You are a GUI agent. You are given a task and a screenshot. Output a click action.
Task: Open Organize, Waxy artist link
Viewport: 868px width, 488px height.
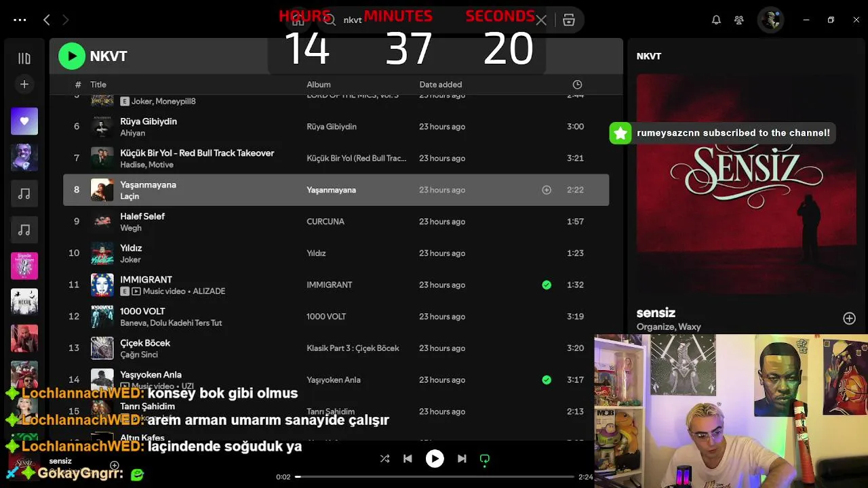669,327
